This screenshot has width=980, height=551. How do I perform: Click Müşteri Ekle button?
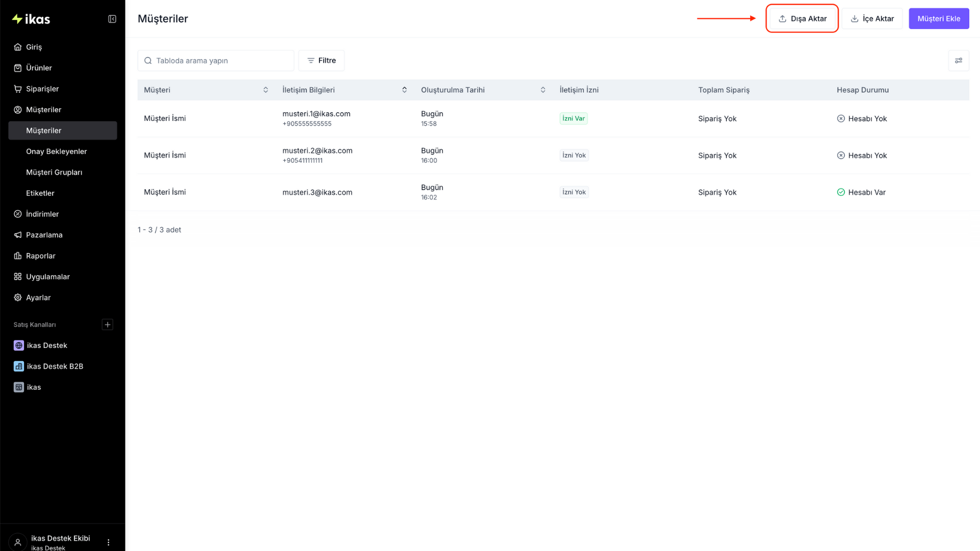tap(939, 19)
